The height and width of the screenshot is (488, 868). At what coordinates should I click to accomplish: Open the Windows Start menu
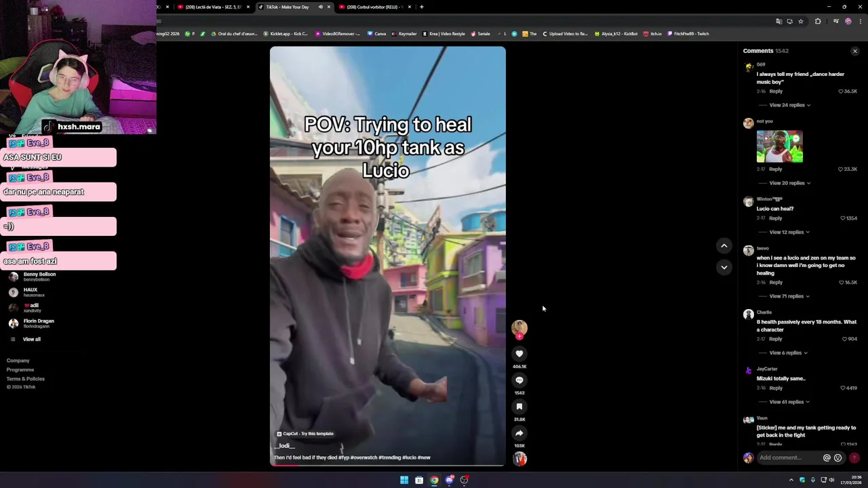404,480
